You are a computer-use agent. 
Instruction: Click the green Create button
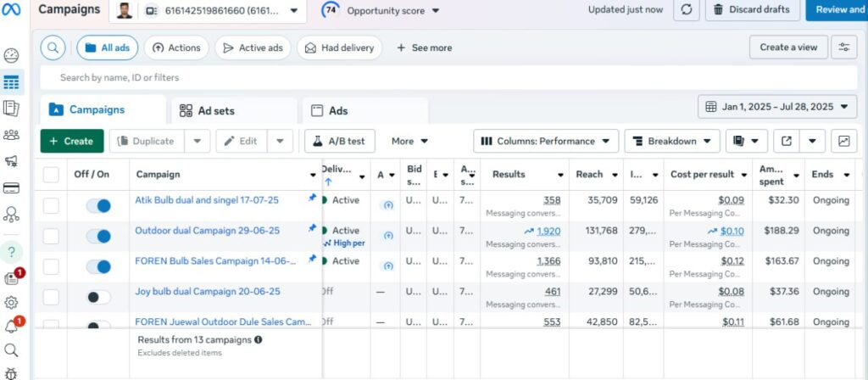(x=72, y=141)
